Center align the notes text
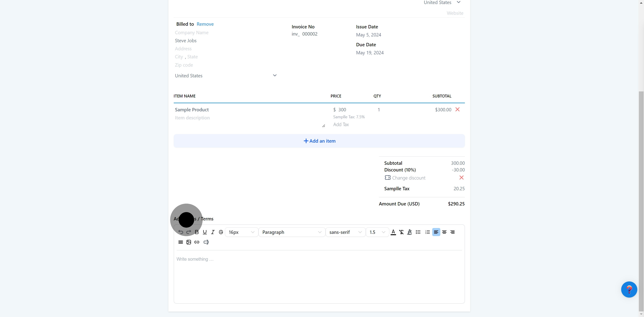 444,232
